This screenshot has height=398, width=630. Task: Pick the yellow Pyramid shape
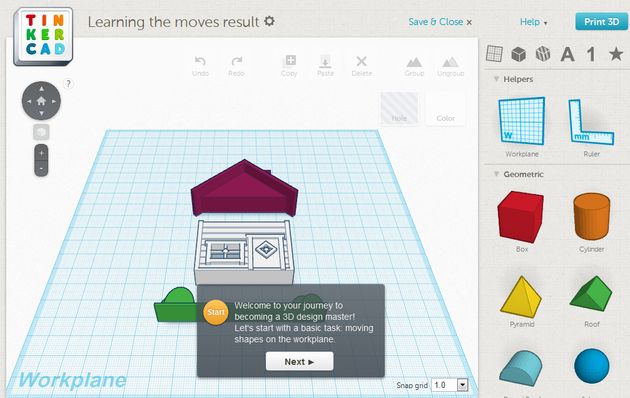click(x=521, y=296)
